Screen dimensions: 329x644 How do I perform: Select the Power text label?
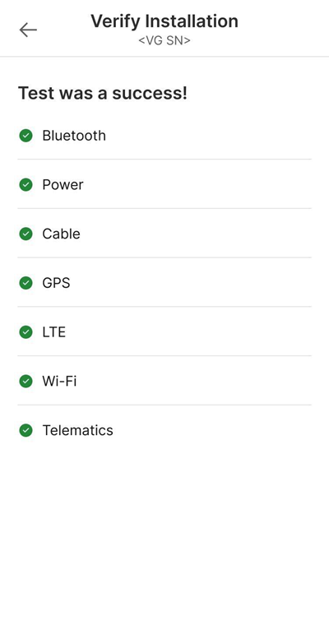click(x=63, y=185)
